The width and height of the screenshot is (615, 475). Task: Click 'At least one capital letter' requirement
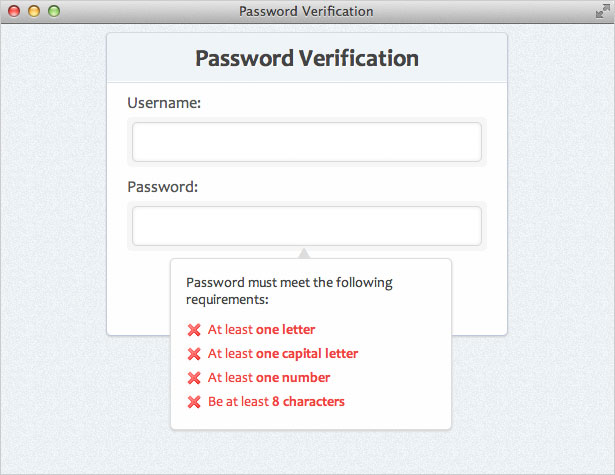click(283, 353)
